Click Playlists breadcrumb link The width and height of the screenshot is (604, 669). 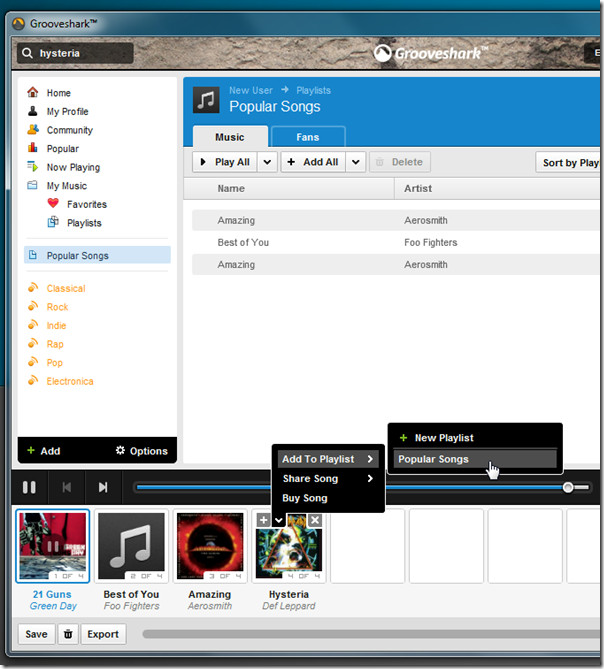[314, 90]
